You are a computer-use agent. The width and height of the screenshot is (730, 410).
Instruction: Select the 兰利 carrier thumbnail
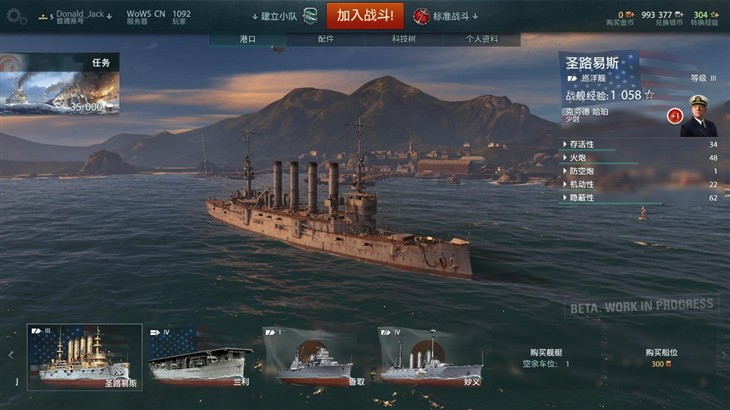pyautogui.click(x=201, y=357)
